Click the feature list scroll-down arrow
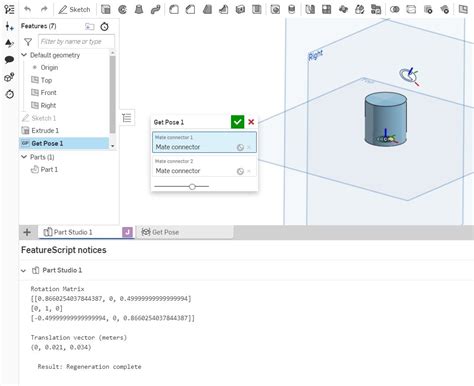Image resolution: width=474 pixels, height=386 pixels. pyautogui.click(x=112, y=146)
